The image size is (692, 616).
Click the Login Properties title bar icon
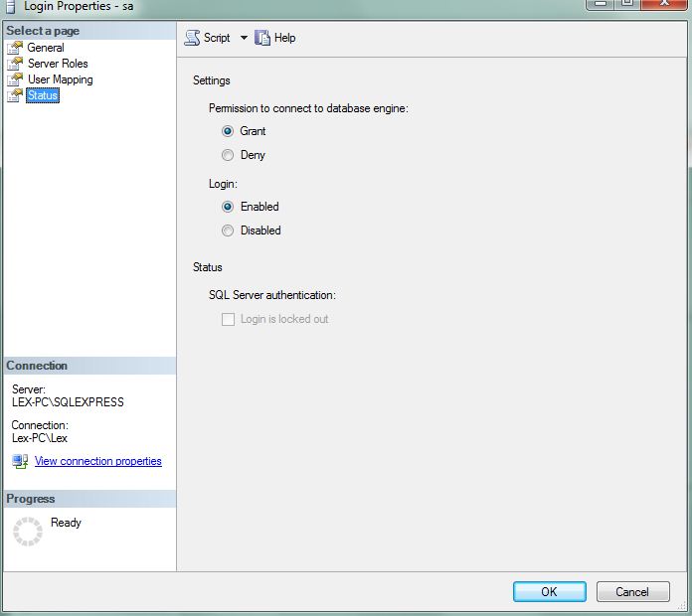[x=11, y=6]
